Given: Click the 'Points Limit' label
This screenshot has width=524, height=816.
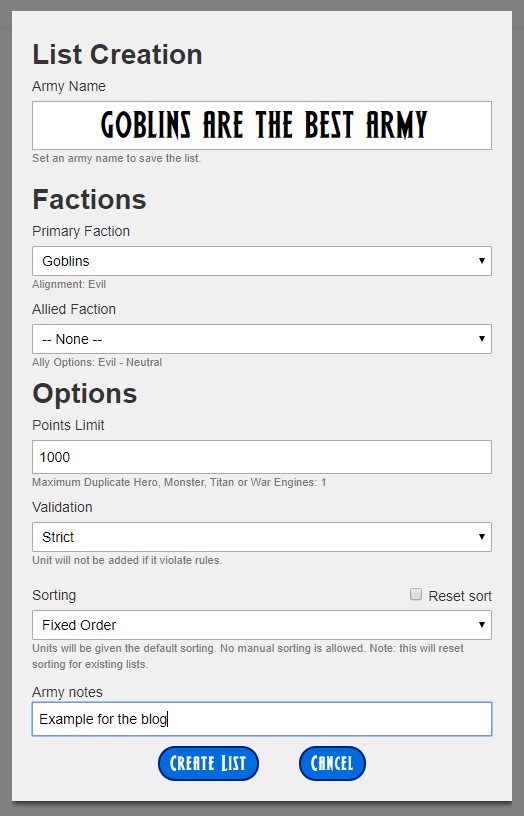Looking at the screenshot, I should click(x=68, y=425).
